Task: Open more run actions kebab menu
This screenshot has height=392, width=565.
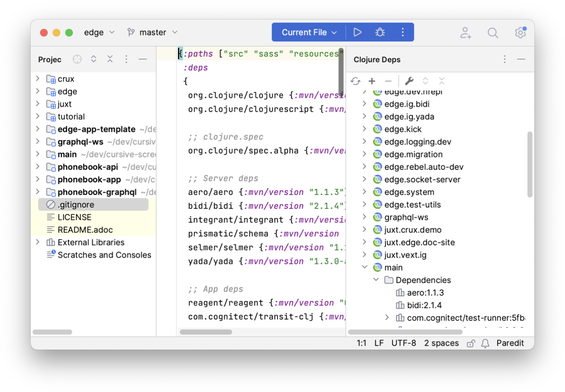Action: click(403, 32)
